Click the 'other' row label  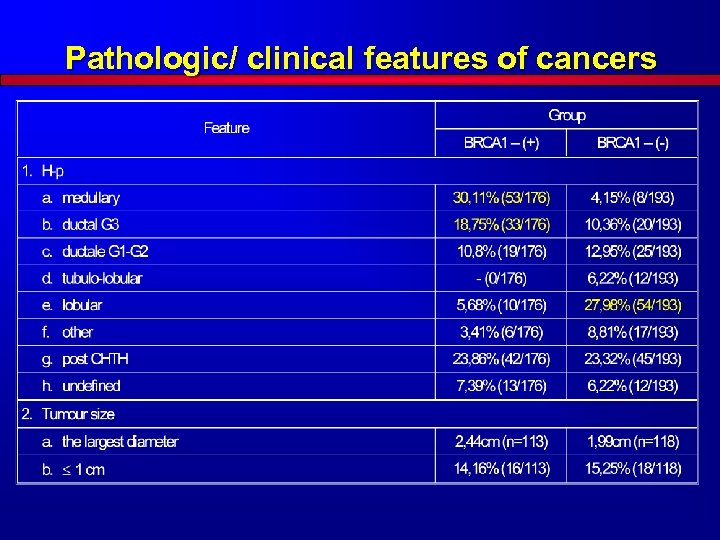click(x=77, y=332)
